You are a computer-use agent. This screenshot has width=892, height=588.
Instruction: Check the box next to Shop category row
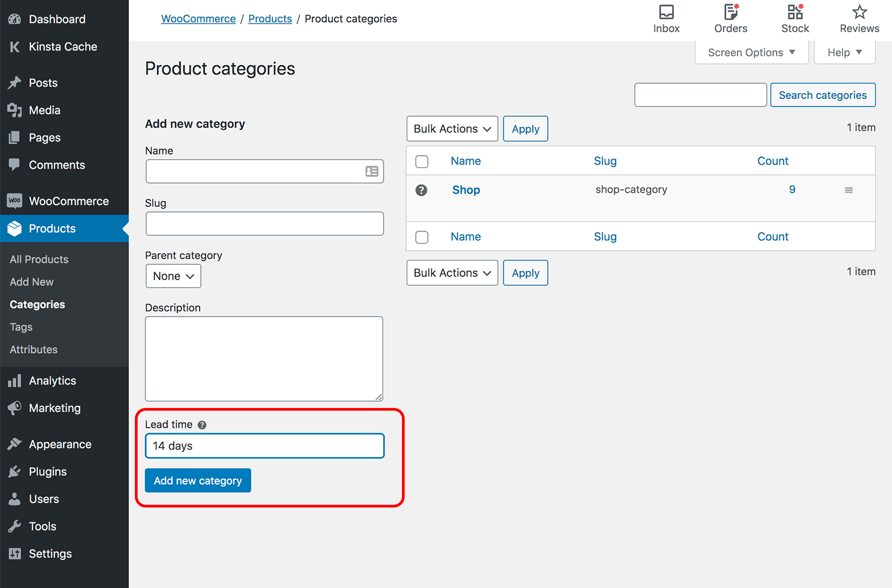click(x=422, y=190)
